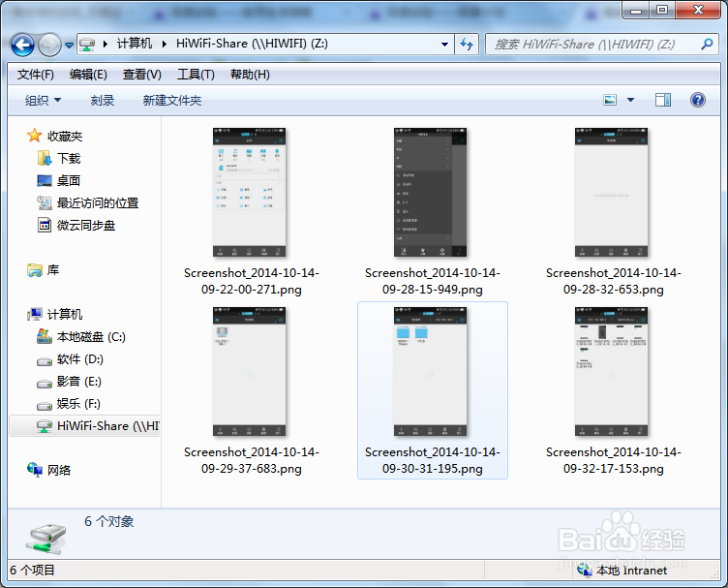Expand the arrow after 计算机 in address bar
Screen dimensions: 728x588
click(x=165, y=45)
